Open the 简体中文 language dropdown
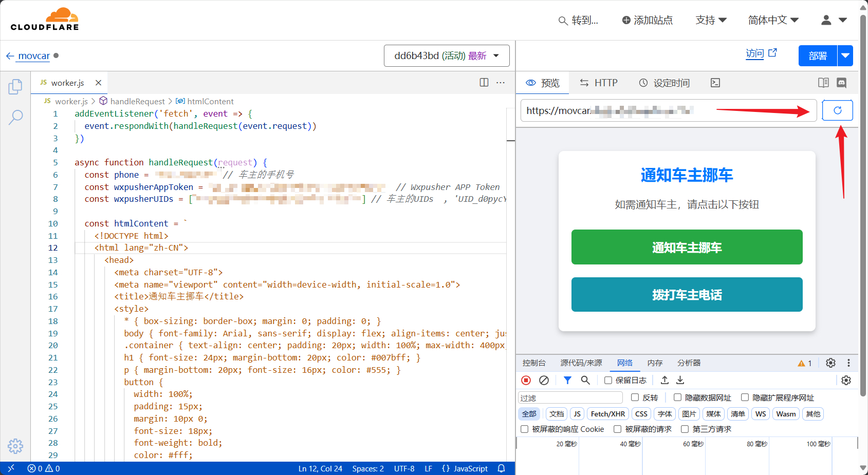The image size is (868, 475). 773,20
